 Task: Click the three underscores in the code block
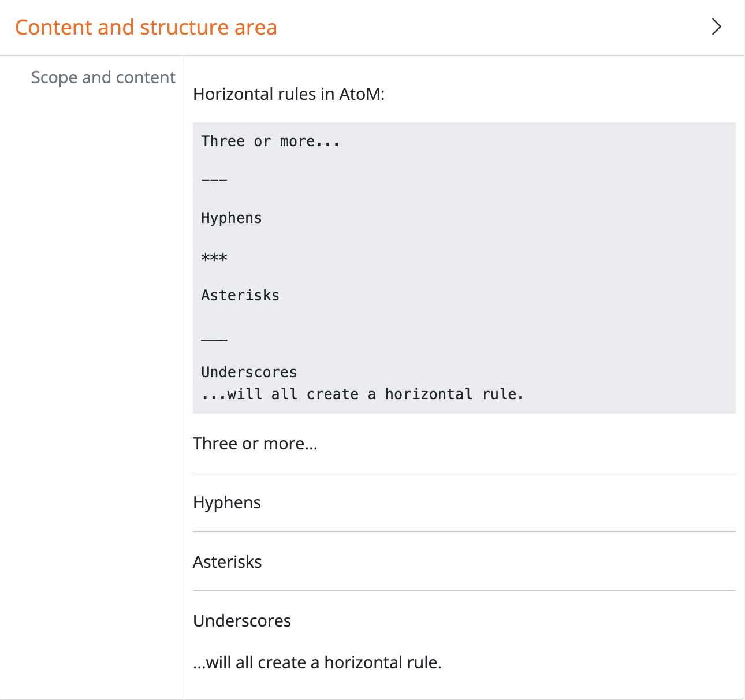point(214,339)
